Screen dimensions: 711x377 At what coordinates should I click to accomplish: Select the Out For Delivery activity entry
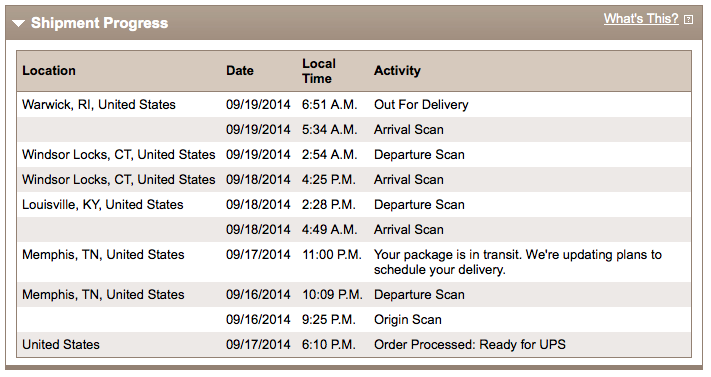tap(421, 104)
